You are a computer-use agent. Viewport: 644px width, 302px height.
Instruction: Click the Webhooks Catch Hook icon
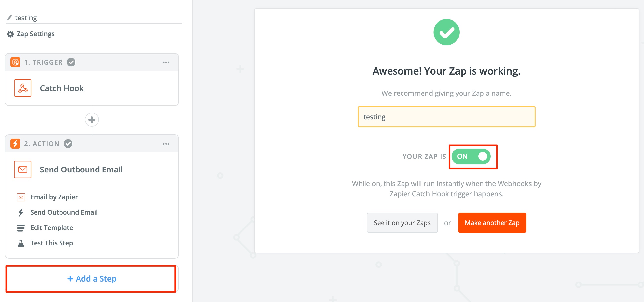(23, 88)
